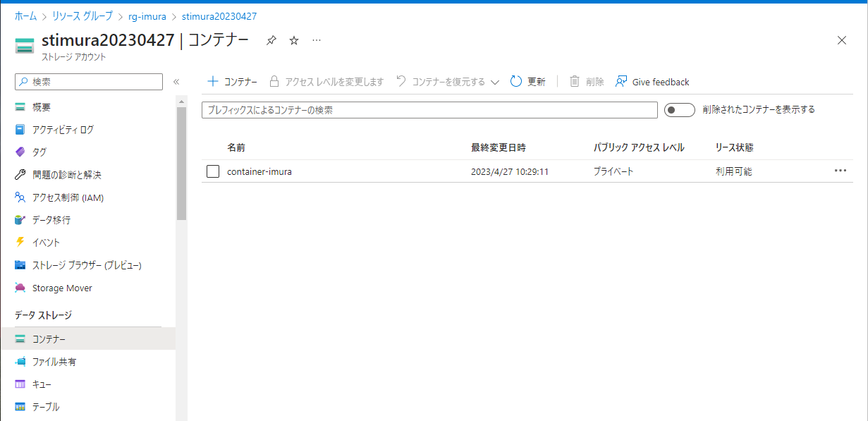Open context menu ellipsis for container-imura
868x421 pixels.
point(841,171)
